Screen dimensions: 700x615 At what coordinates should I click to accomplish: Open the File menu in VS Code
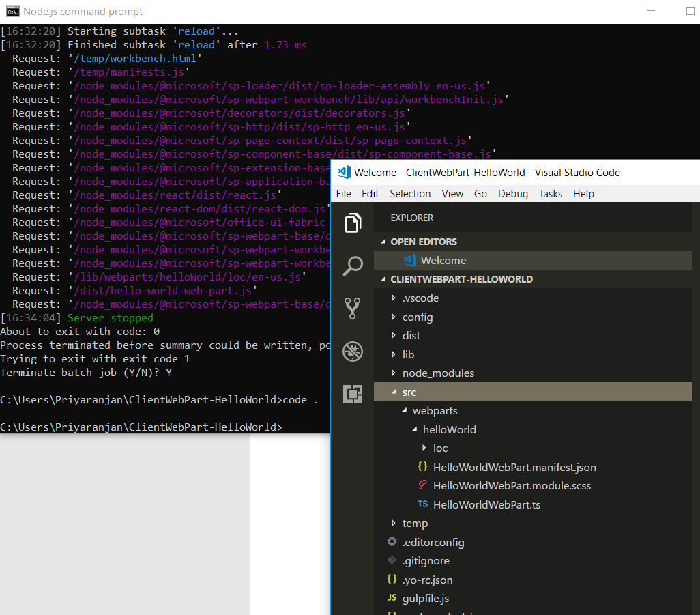click(343, 194)
